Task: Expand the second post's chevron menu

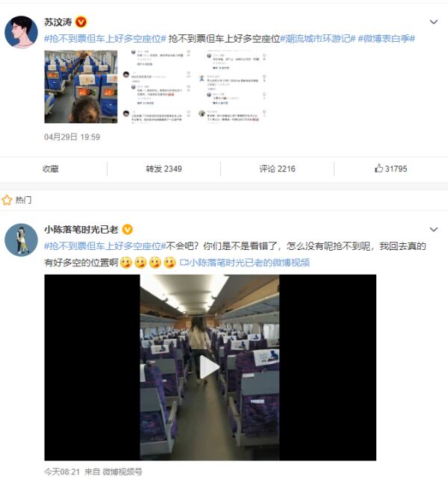Action: click(434, 229)
